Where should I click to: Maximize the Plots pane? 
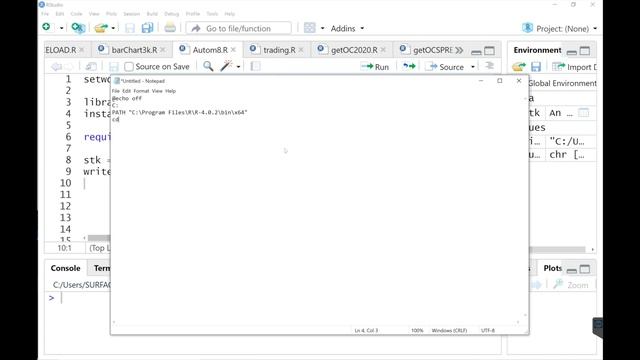[x=585, y=269]
